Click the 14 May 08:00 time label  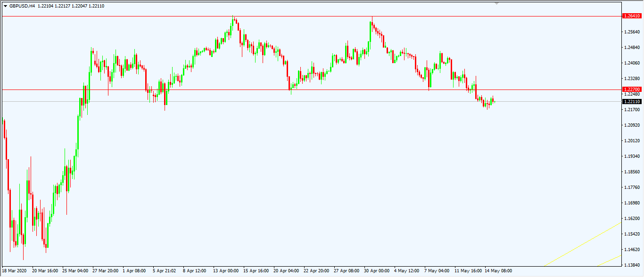point(498,271)
